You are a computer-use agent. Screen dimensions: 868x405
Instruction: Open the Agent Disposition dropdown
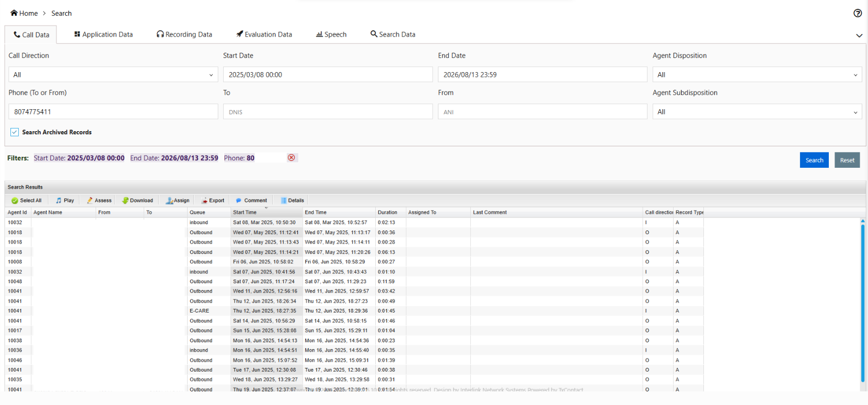point(757,75)
